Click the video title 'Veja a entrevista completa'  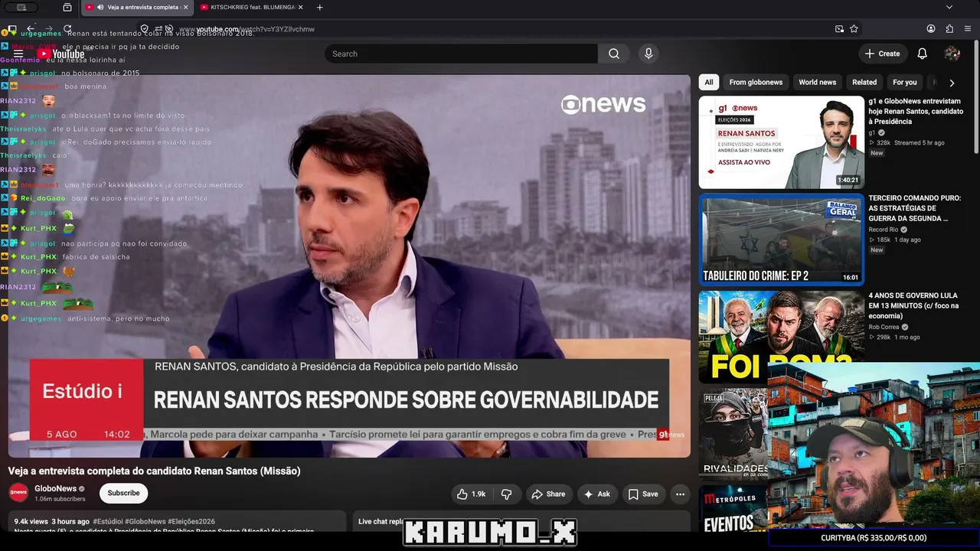coord(154,471)
